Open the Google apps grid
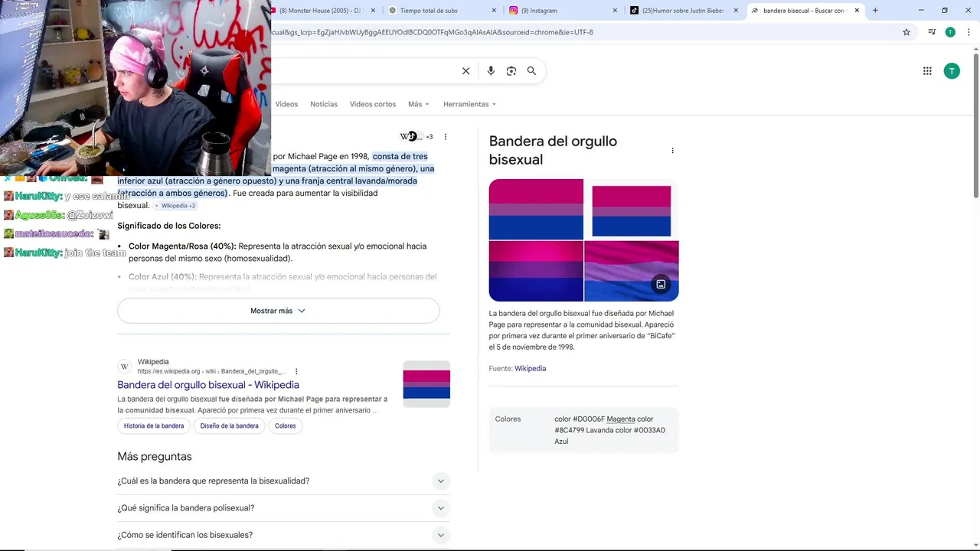 pyautogui.click(x=927, y=71)
